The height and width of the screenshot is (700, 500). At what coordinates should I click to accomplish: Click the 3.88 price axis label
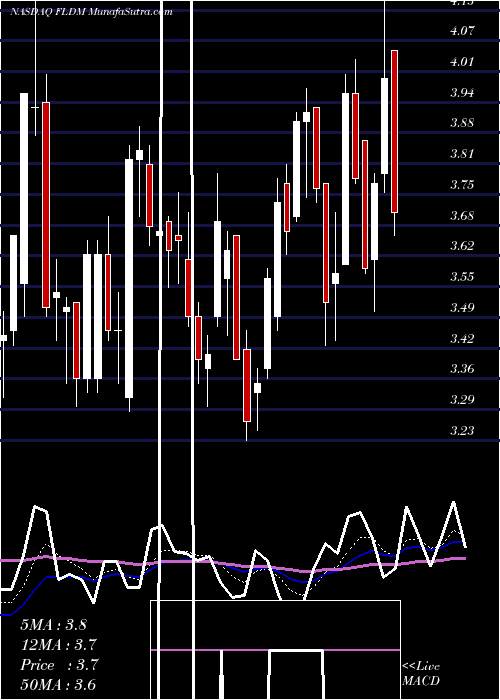coord(462,123)
